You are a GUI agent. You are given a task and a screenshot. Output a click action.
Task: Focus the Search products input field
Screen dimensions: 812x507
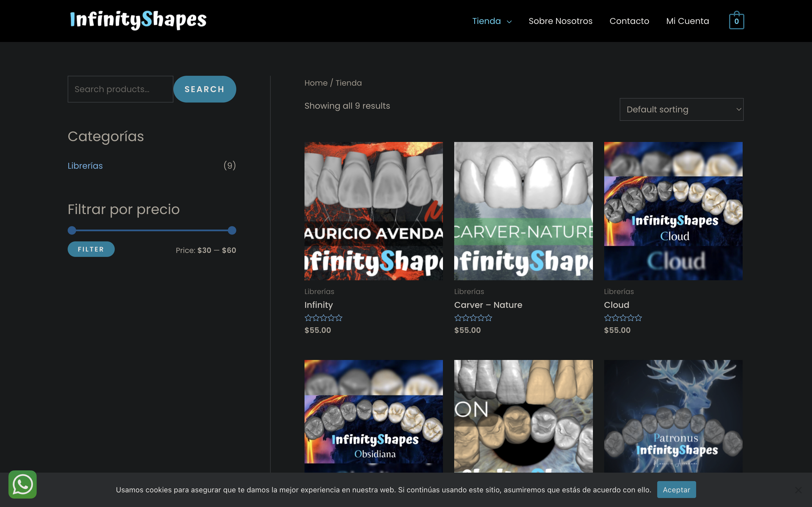120,89
